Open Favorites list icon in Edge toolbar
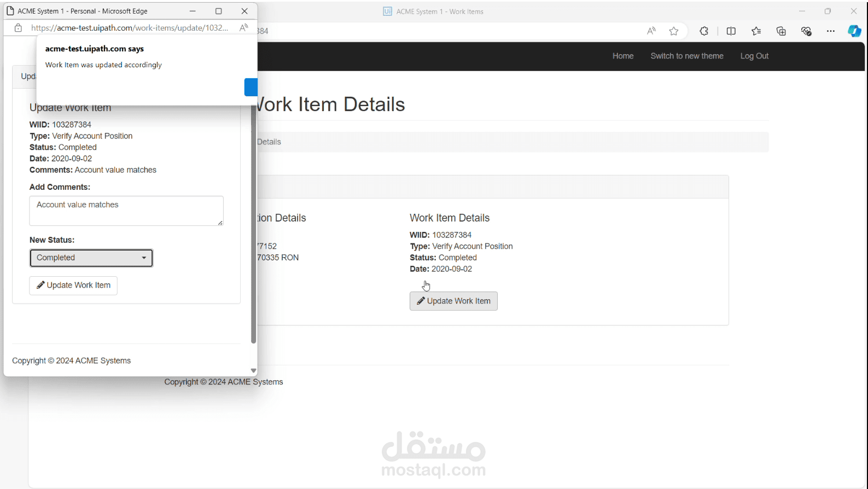868x489 pixels. (x=756, y=31)
